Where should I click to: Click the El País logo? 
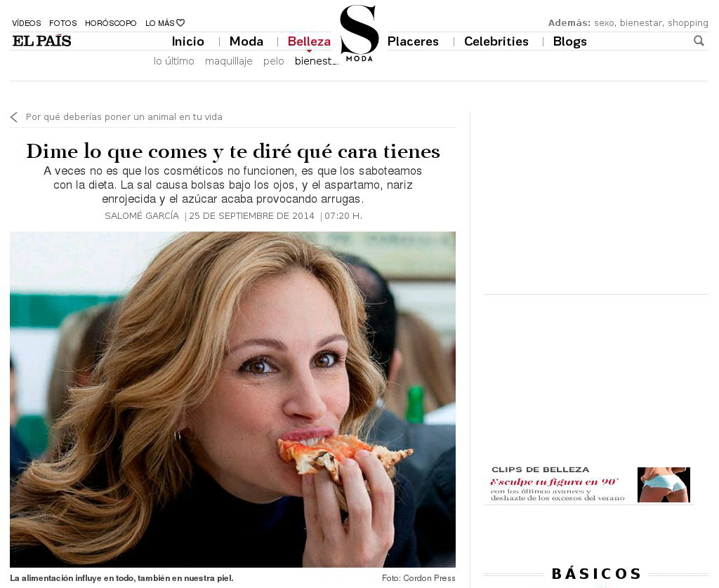click(x=41, y=41)
